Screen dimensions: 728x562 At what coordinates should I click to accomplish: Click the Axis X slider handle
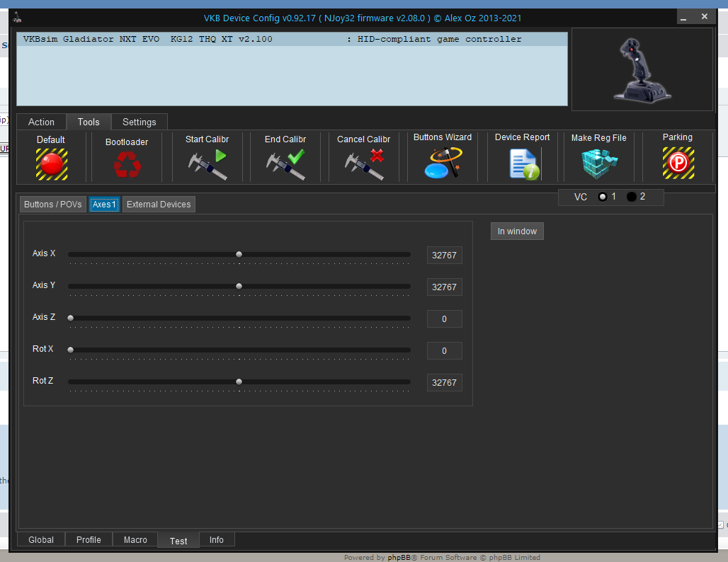[239, 254]
